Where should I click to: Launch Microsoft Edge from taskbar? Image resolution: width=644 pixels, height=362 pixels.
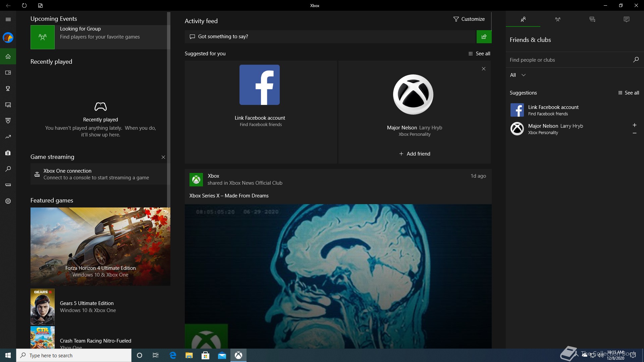(x=173, y=355)
